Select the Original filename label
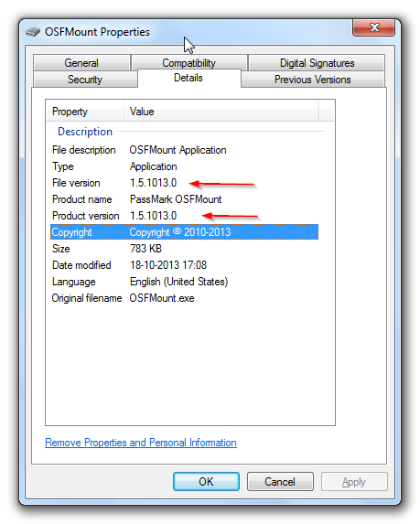Viewport: 420px width, 524px height. [87, 298]
